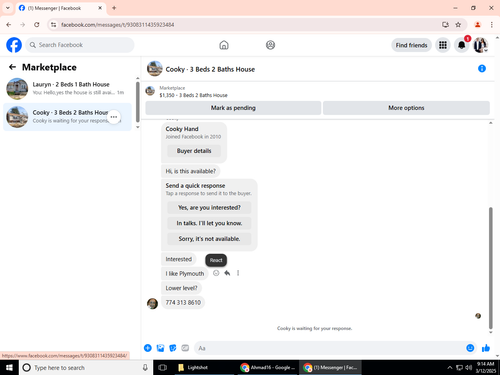Screen dimensions: 500x375
Task: Open the tab search dropdown arrow
Action: point(8,8)
